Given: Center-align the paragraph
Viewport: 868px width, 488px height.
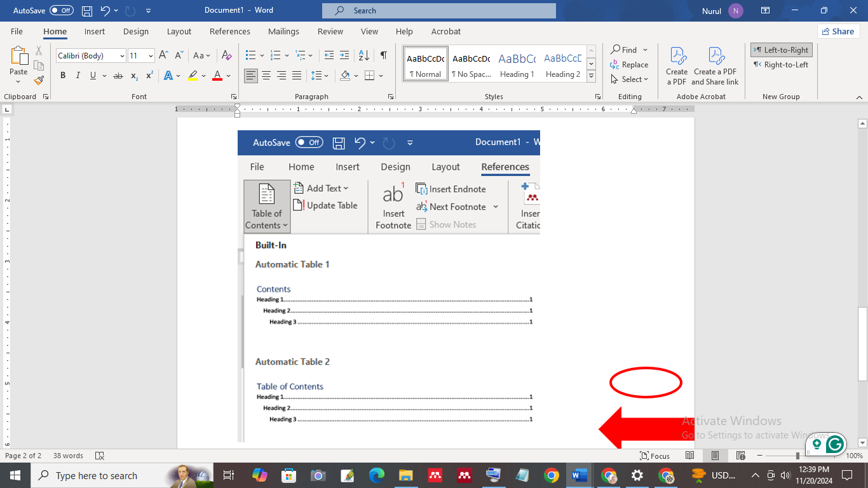Looking at the screenshot, I should click(266, 76).
